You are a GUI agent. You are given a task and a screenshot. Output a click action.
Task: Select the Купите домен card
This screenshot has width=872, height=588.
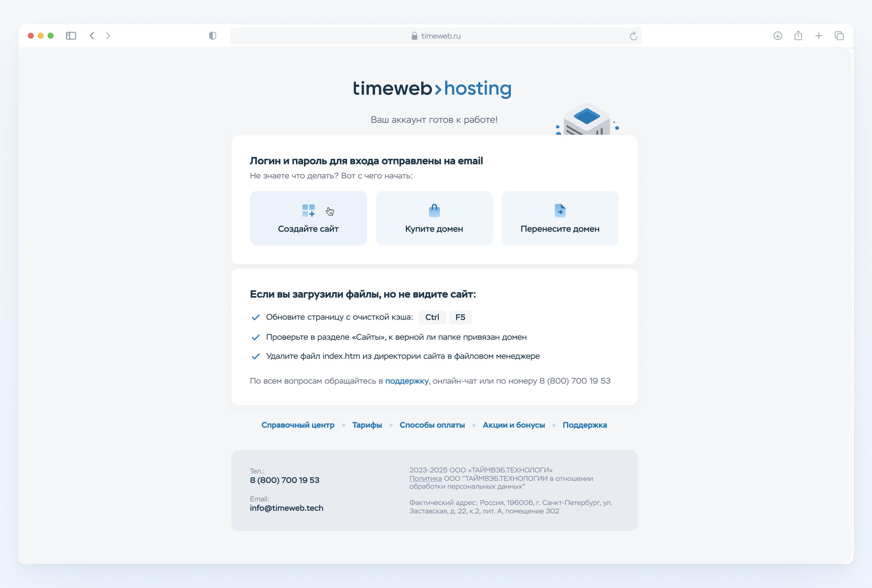click(x=434, y=218)
